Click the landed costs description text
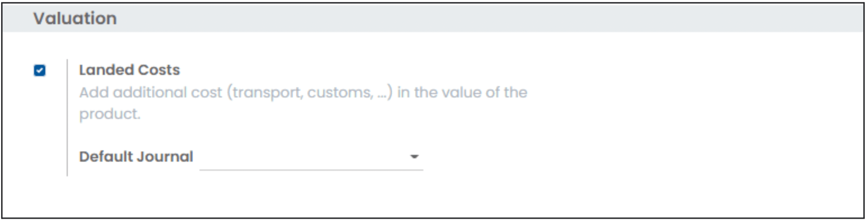The image size is (868, 221). pyautogui.click(x=303, y=103)
